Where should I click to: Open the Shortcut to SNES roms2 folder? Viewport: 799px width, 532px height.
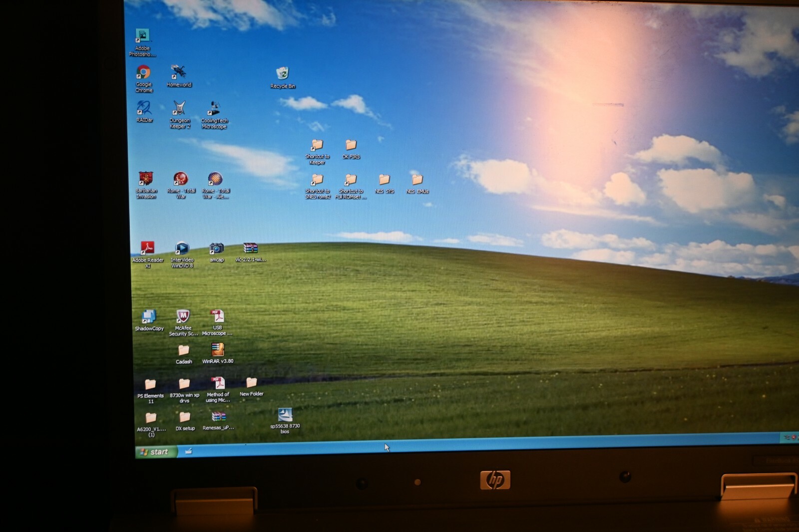pos(318,186)
